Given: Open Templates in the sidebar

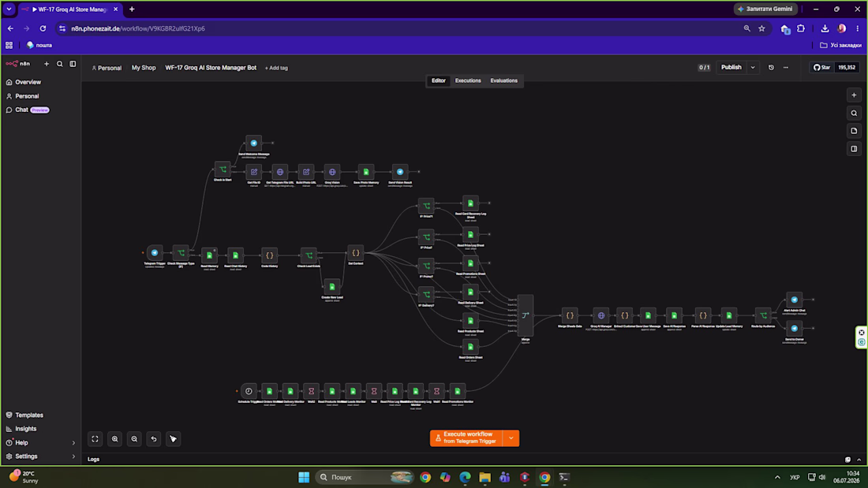Looking at the screenshot, I should (40, 415).
